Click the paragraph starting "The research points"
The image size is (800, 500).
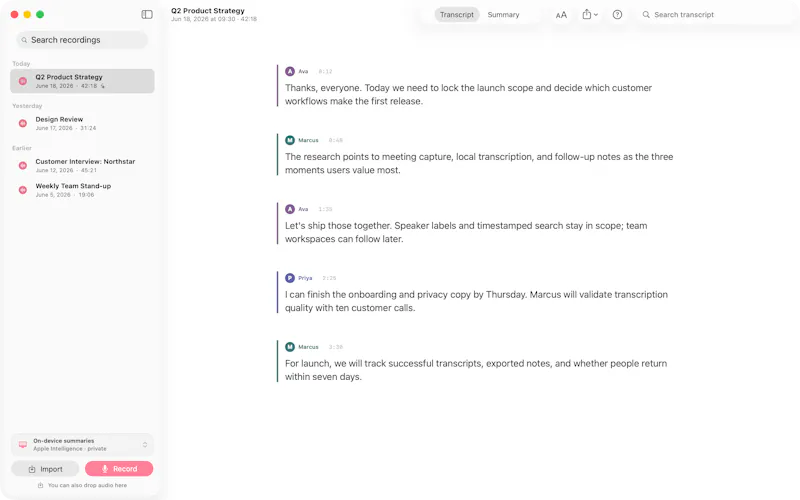click(x=479, y=163)
